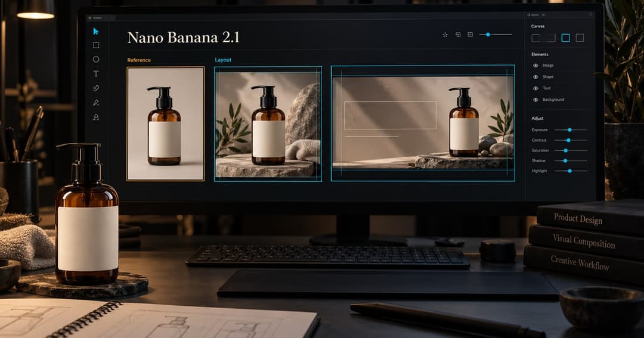The width and height of the screenshot is (644, 338).
Task: Choose the wide canvas preset
Action: click(x=543, y=38)
